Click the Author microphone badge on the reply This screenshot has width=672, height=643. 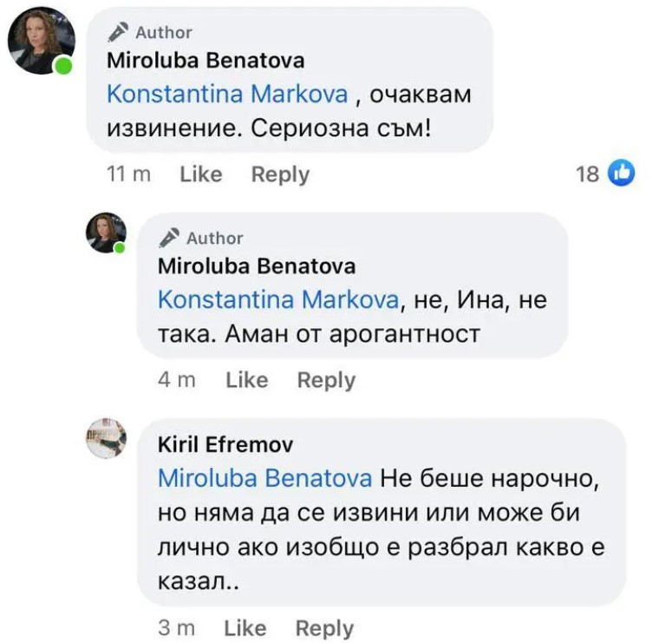170,238
